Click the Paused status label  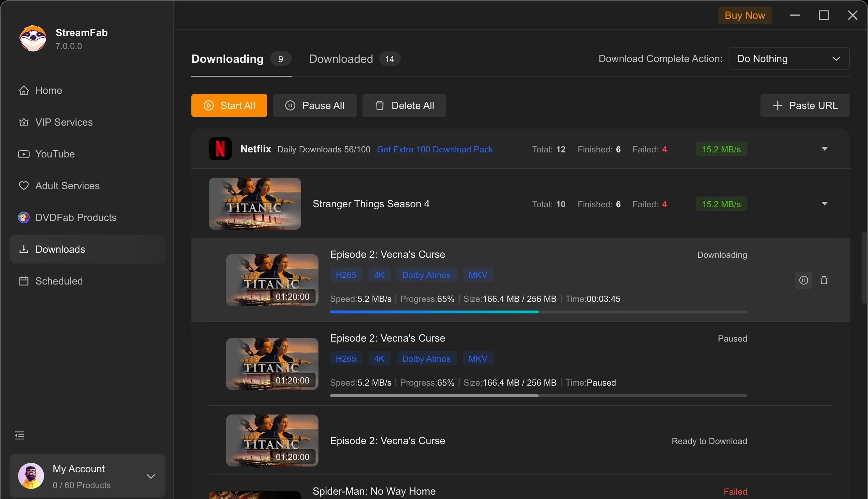pos(732,339)
